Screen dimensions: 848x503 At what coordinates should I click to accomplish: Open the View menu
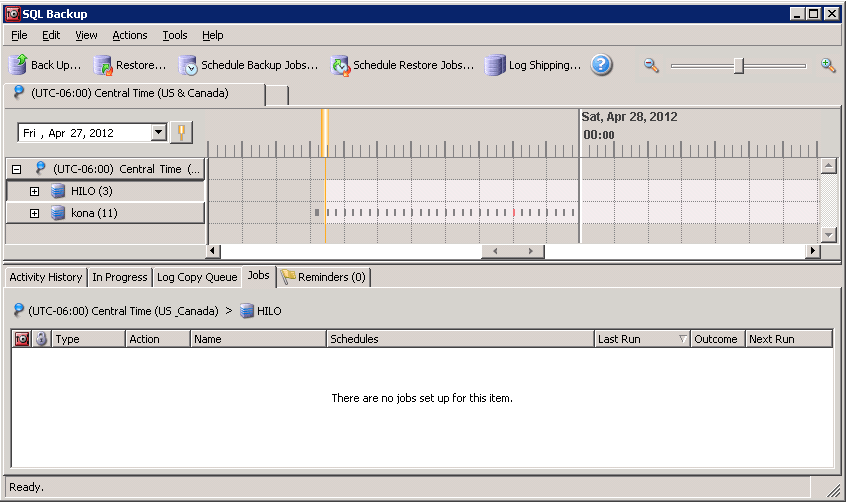(86, 35)
